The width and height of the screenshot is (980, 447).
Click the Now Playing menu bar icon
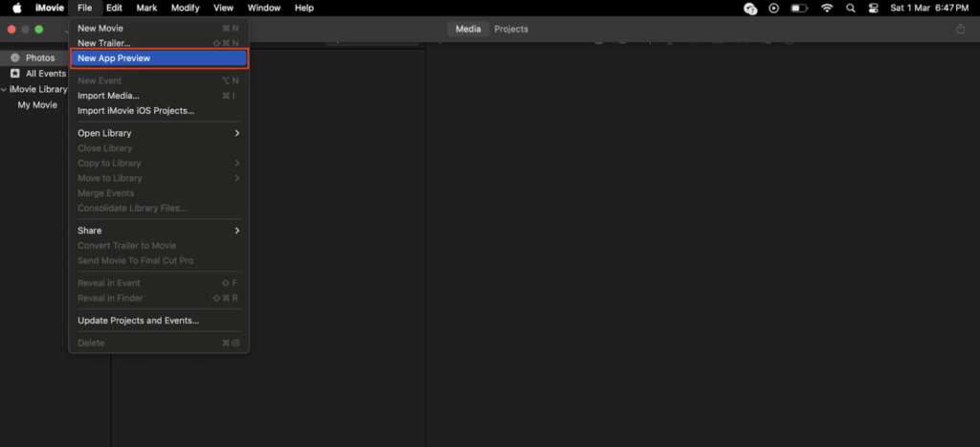(x=774, y=8)
